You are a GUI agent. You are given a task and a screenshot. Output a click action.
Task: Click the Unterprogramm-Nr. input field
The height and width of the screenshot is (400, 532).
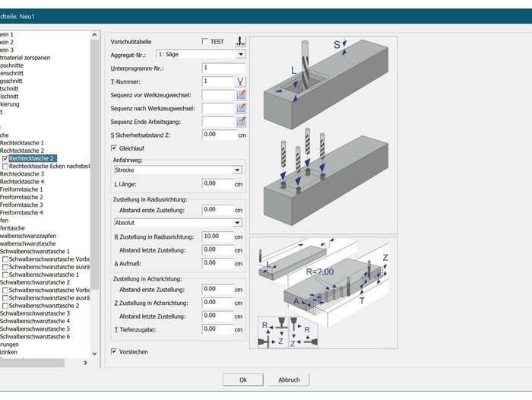tap(223, 68)
